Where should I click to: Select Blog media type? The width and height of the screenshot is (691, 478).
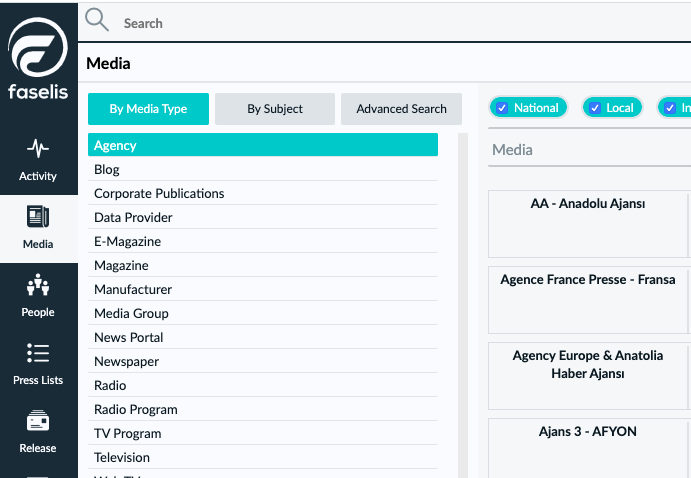point(263,169)
